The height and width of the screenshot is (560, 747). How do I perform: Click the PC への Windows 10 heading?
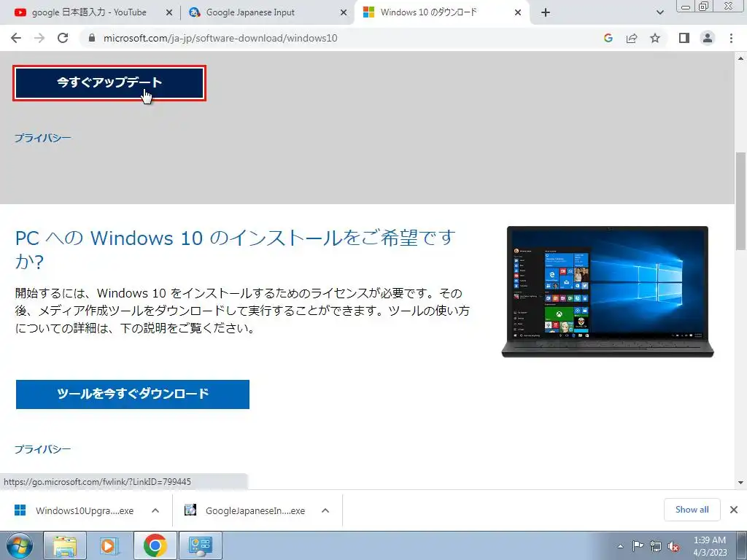point(236,249)
